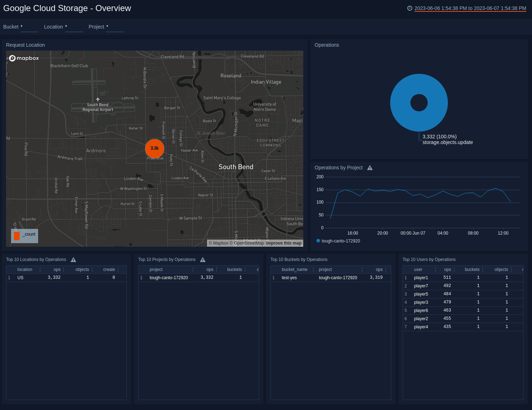532x410 pixels.
Task: Click tough-canto-172920 in Projects table
Action: pos(169,278)
